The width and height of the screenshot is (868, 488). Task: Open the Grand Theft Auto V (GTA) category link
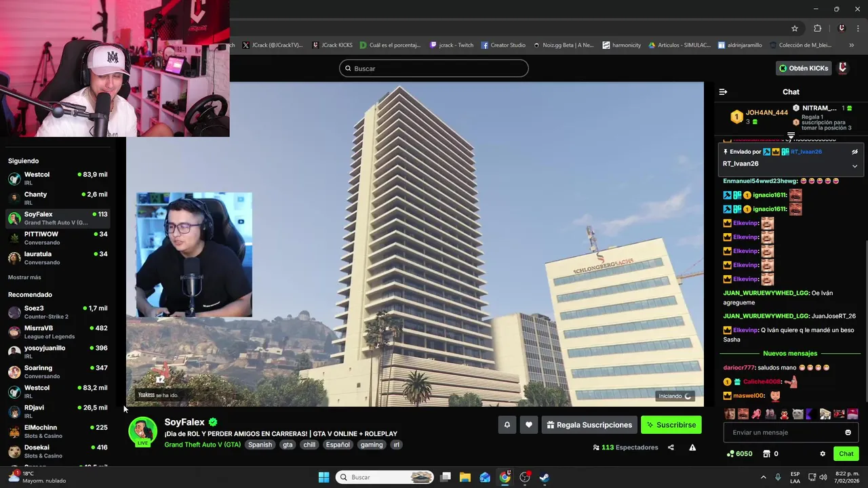click(202, 445)
